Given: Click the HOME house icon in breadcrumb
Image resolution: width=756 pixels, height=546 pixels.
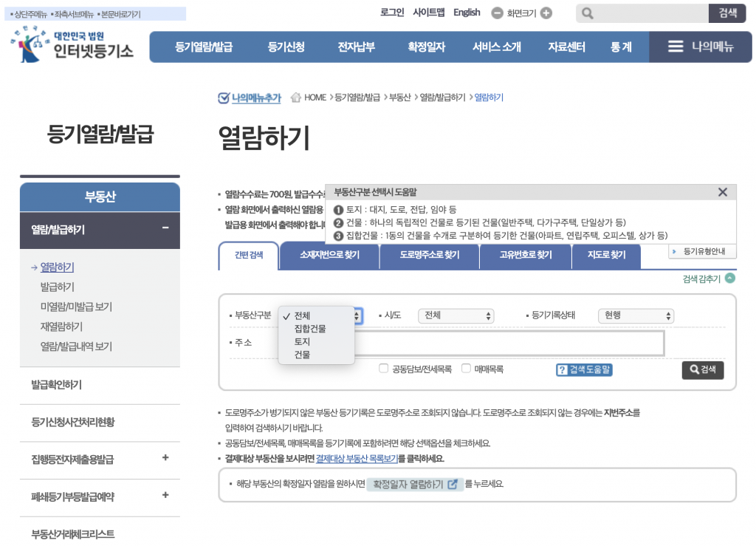Looking at the screenshot, I should (x=295, y=98).
